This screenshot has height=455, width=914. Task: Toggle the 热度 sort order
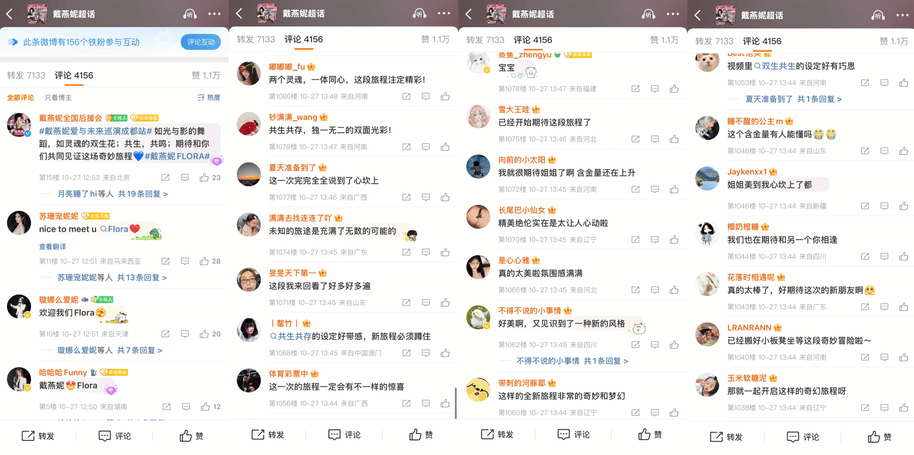click(209, 97)
